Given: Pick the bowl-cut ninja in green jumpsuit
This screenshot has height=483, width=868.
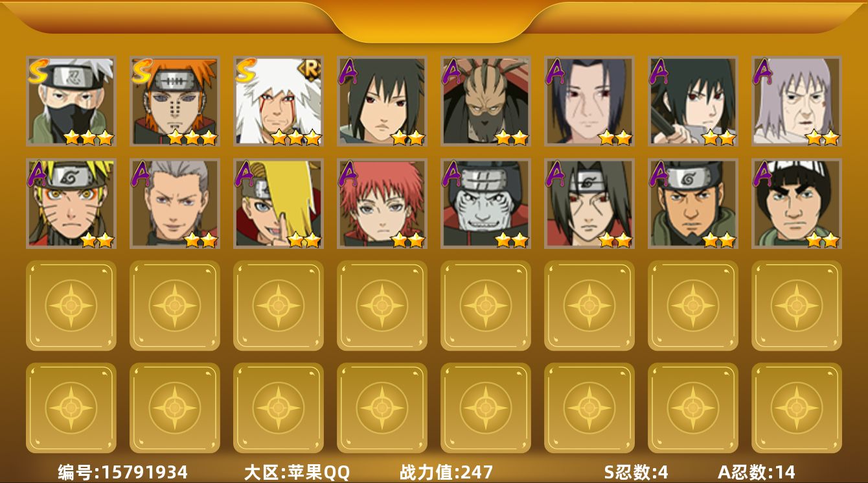Looking at the screenshot, I should (x=796, y=204).
